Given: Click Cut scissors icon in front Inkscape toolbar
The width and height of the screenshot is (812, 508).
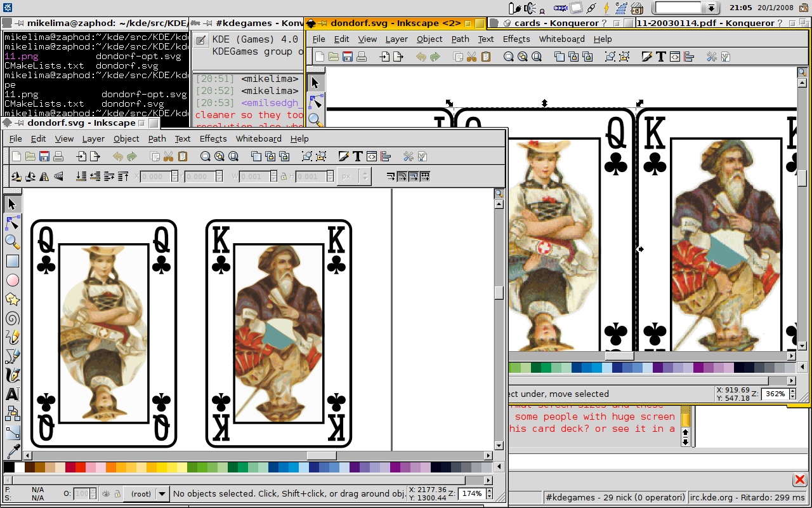Looking at the screenshot, I should (x=169, y=156).
